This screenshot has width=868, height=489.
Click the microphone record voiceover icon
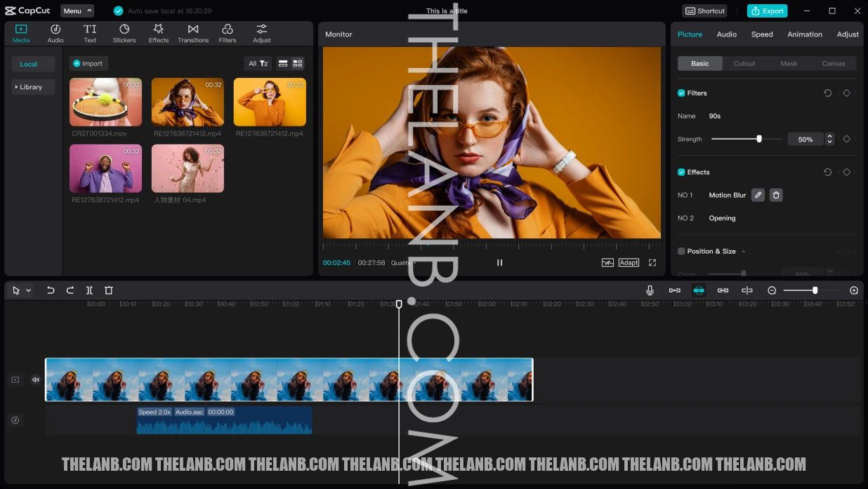(x=650, y=290)
